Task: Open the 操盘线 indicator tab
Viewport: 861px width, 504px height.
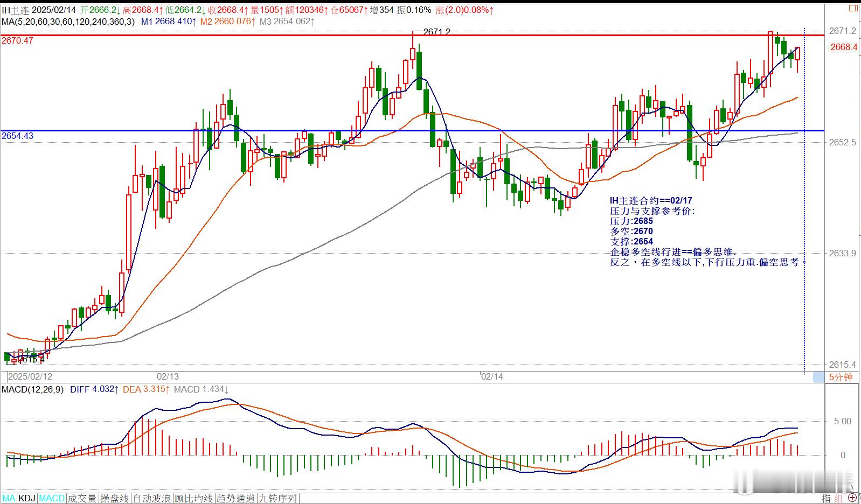Action: [x=115, y=499]
